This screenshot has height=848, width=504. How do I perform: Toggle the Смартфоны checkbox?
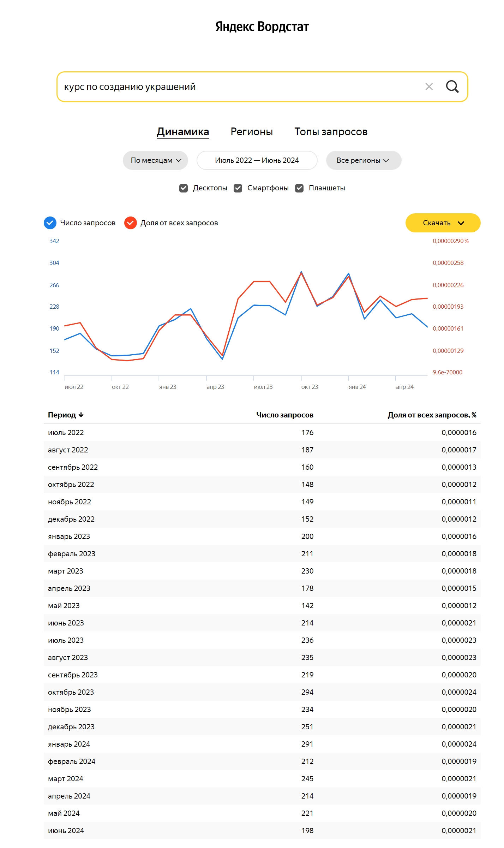click(238, 188)
